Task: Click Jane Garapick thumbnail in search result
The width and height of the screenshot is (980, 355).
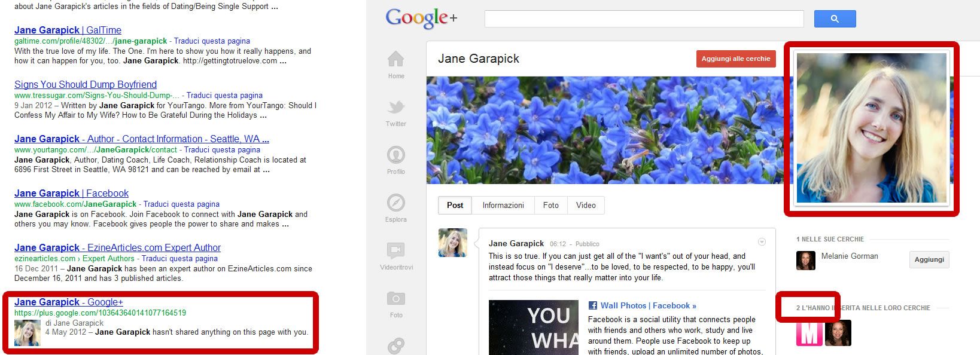Action: (28, 333)
